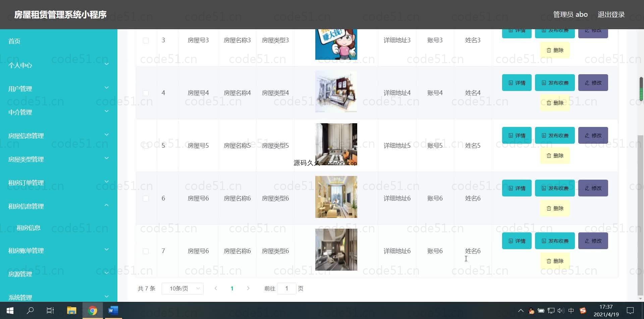Go to the next page arrow
The height and width of the screenshot is (319, 644).
248,288
